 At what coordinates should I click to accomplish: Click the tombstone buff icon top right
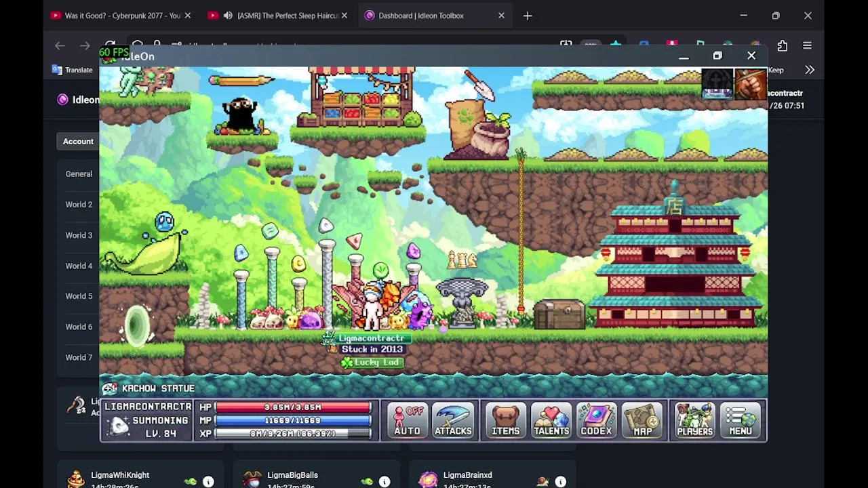(x=717, y=85)
